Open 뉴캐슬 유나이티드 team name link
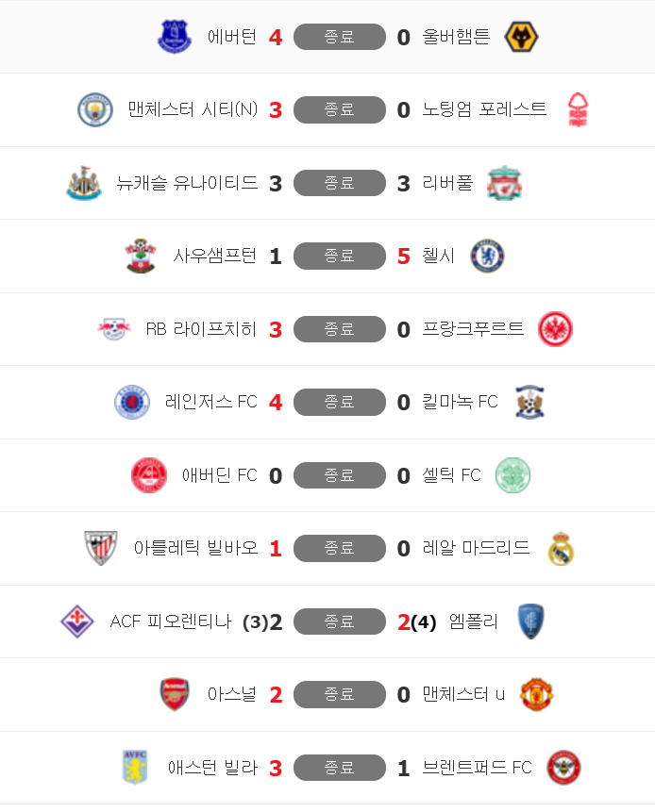Viewport: 655px width, 812px height. tap(187, 183)
